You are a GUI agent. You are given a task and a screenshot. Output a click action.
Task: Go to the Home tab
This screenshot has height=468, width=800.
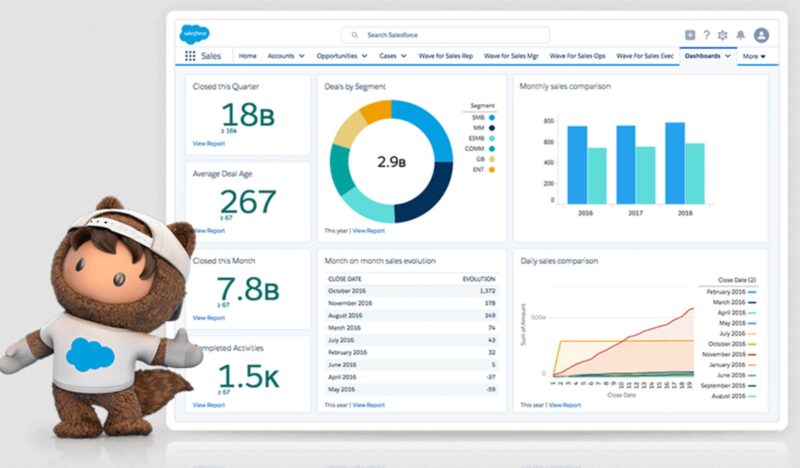pos(247,56)
